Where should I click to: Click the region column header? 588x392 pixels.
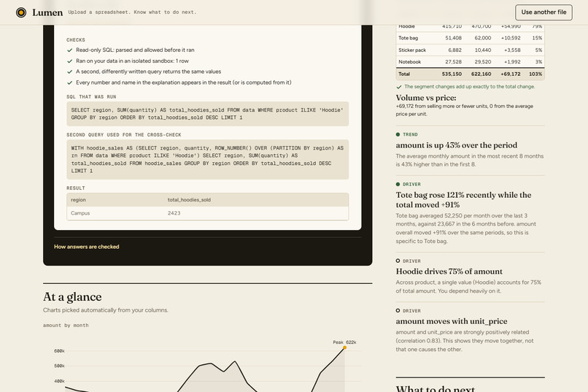click(78, 200)
